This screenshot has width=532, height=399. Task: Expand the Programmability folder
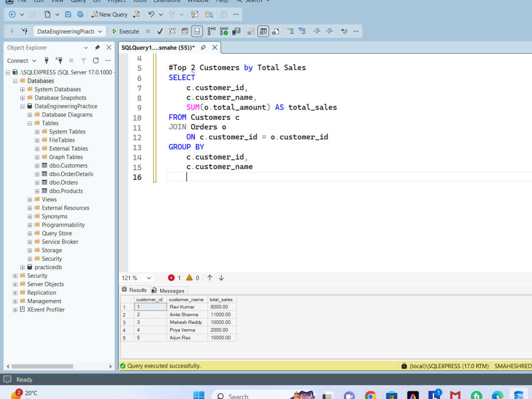pos(30,225)
